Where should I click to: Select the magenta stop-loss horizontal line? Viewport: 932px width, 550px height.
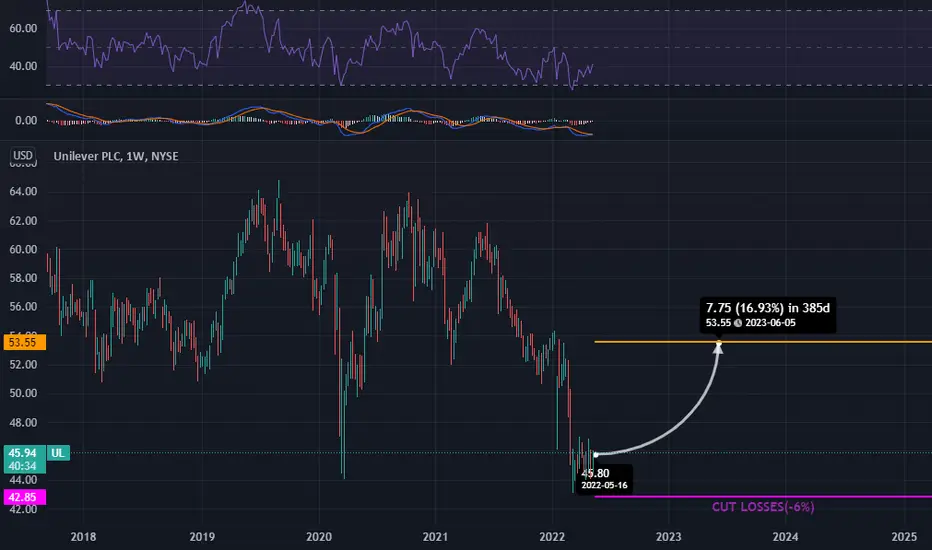click(763, 496)
